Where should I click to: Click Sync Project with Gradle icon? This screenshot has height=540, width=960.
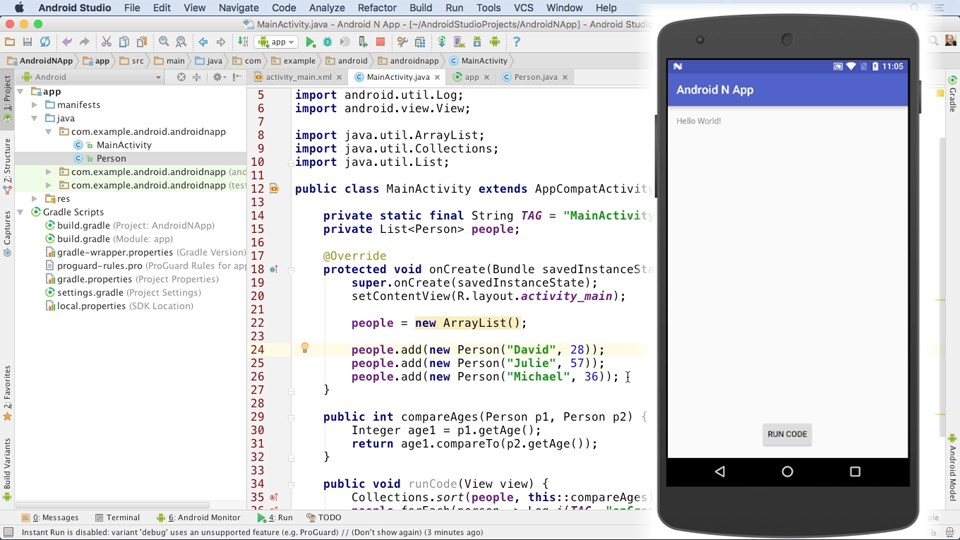441,42
